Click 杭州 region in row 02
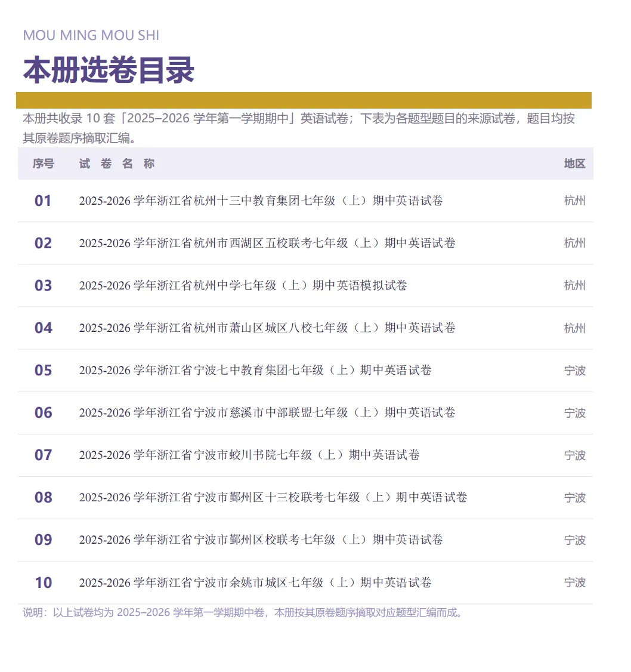Image resolution: width=631 pixels, height=672 pixels. [x=574, y=243]
